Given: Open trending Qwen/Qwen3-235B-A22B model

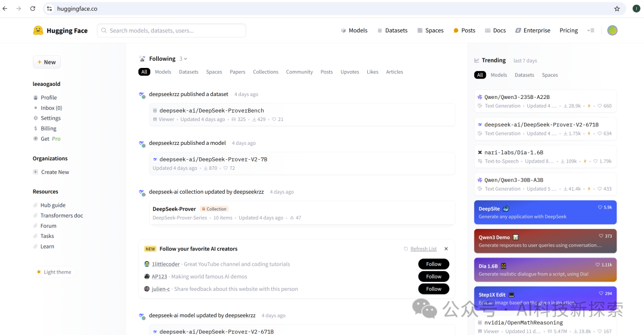Looking at the screenshot, I should pos(545,101).
